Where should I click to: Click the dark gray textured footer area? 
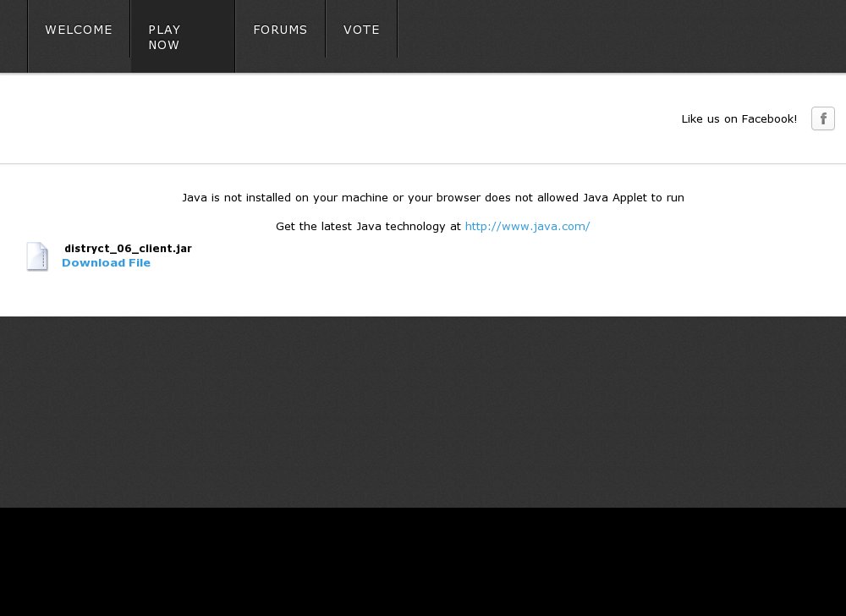pos(423,410)
